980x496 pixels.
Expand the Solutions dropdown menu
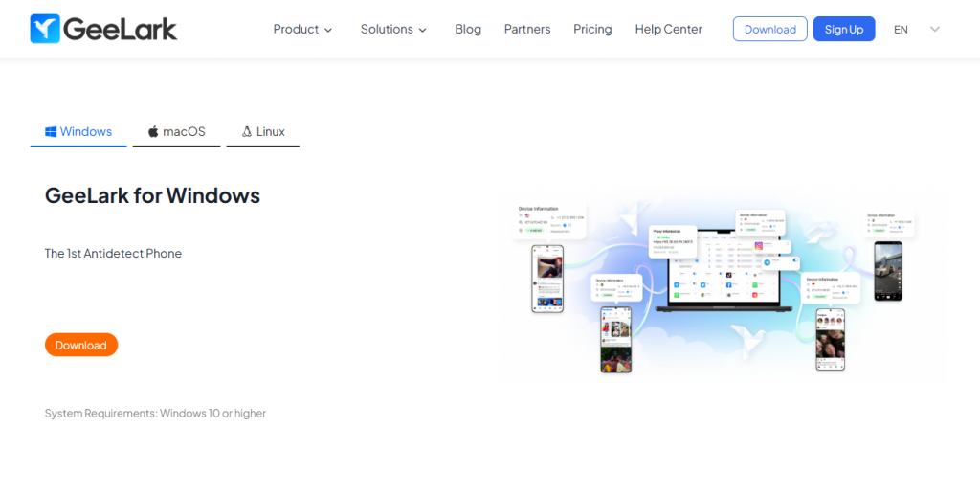point(393,30)
